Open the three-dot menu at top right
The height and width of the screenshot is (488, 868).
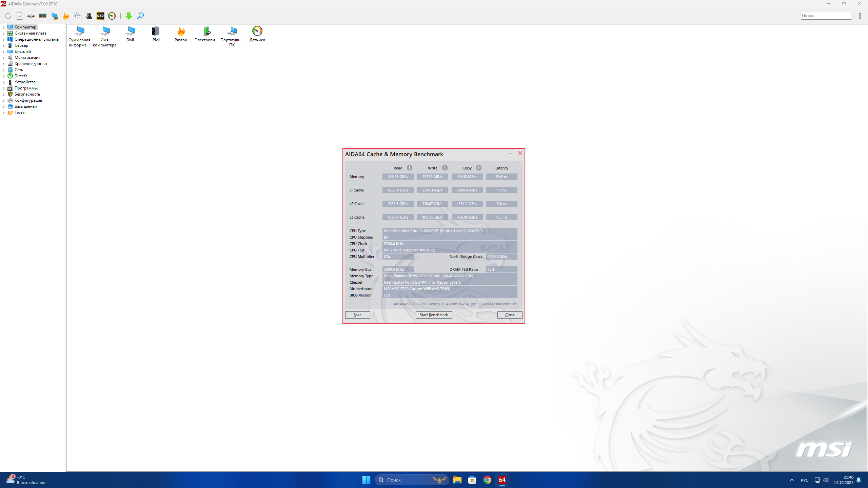tap(860, 16)
